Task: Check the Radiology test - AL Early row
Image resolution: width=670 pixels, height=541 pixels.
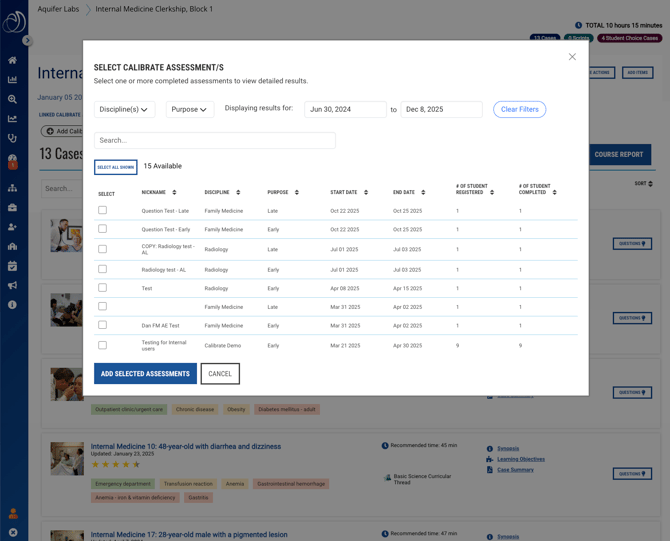Action: 103,269
